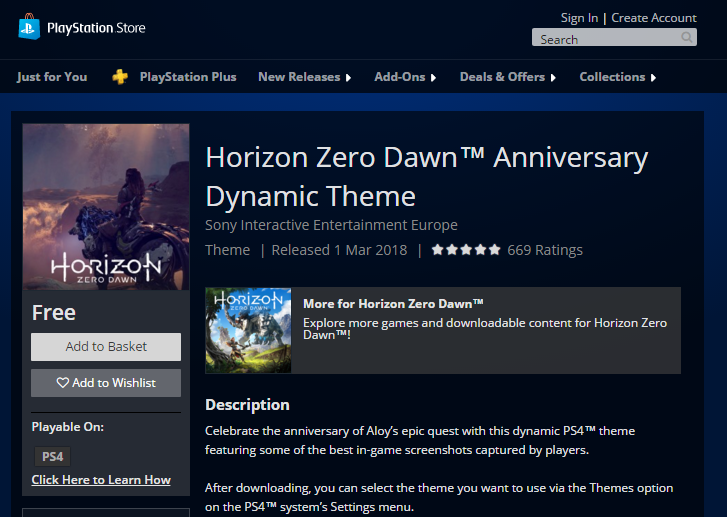Click the Sony Interactive Entertainment Europe publisher text
The image size is (727, 517).
(x=331, y=225)
